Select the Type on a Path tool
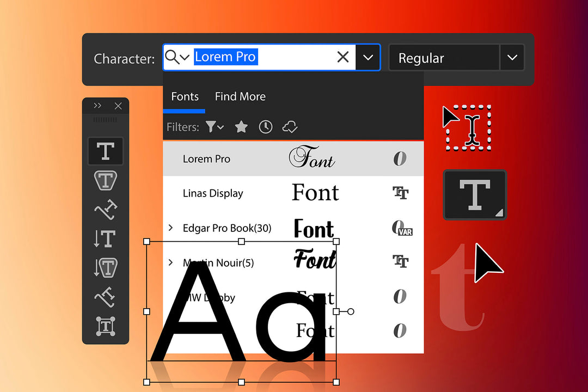Image resolution: width=588 pixels, height=392 pixels. tap(106, 209)
